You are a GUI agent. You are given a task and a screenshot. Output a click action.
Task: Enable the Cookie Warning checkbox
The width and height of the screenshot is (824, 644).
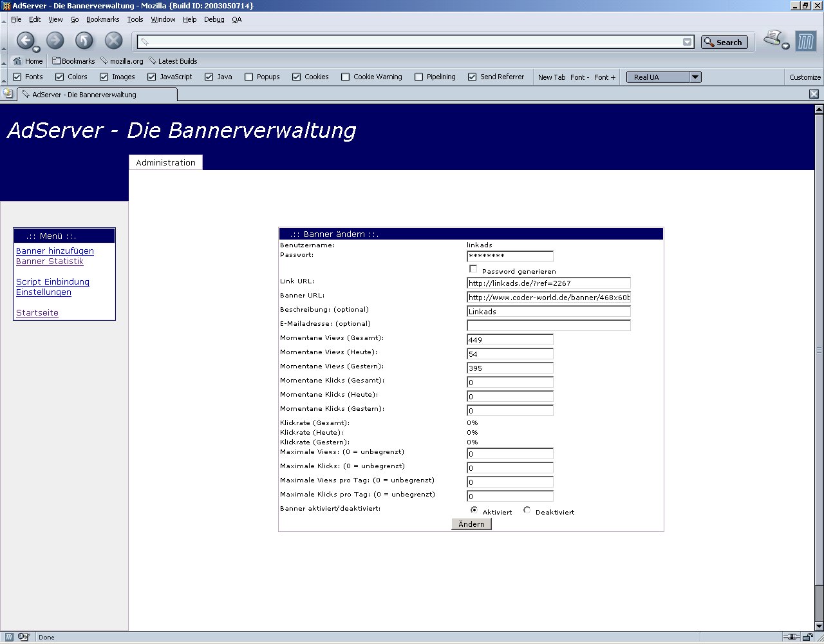(346, 77)
